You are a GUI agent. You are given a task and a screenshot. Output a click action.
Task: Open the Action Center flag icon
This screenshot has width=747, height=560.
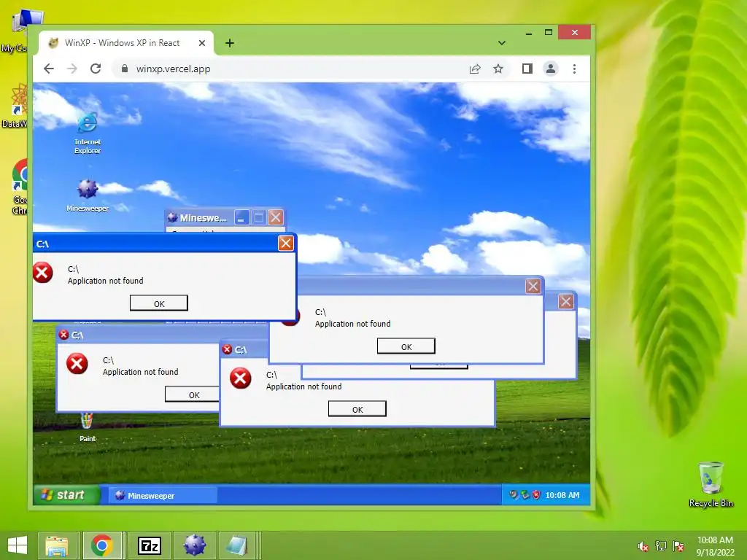tap(678, 546)
